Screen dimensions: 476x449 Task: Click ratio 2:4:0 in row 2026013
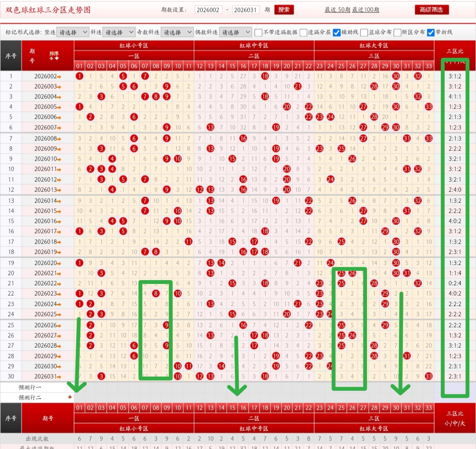point(455,190)
